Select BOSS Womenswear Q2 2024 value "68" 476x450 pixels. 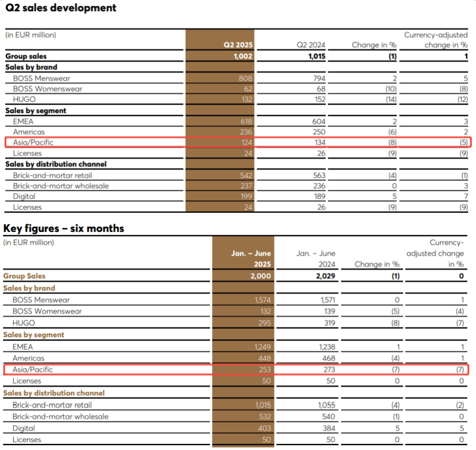(x=321, y=89)
